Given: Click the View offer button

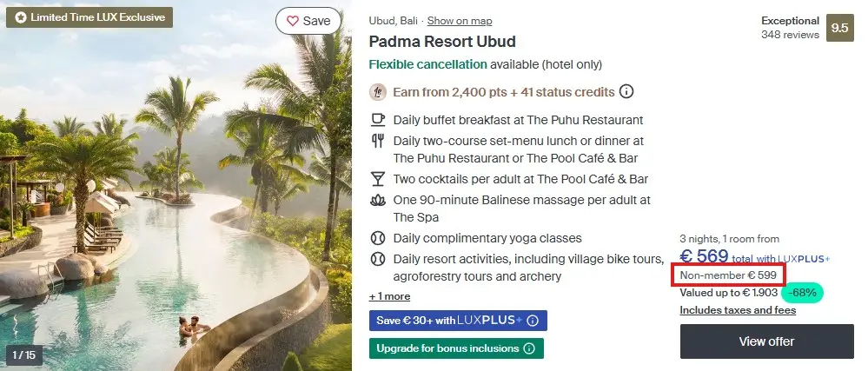Looking at the screenshot, I should (766, 341).
